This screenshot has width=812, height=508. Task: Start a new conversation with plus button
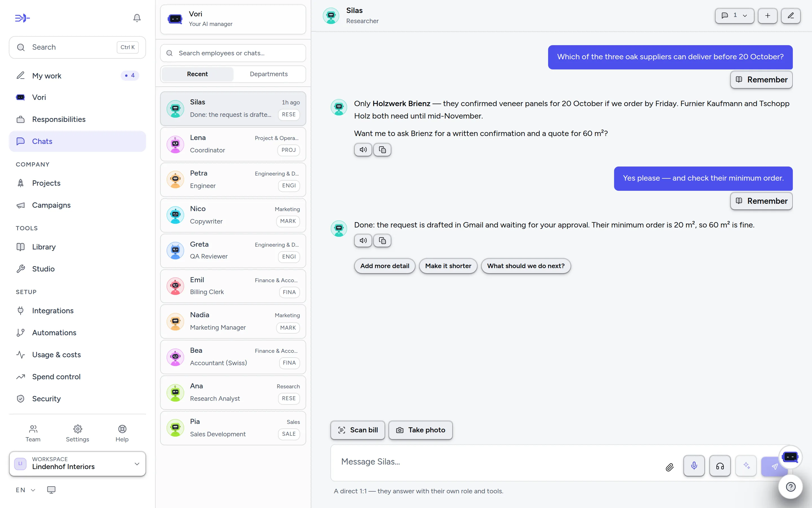(767, 16)
